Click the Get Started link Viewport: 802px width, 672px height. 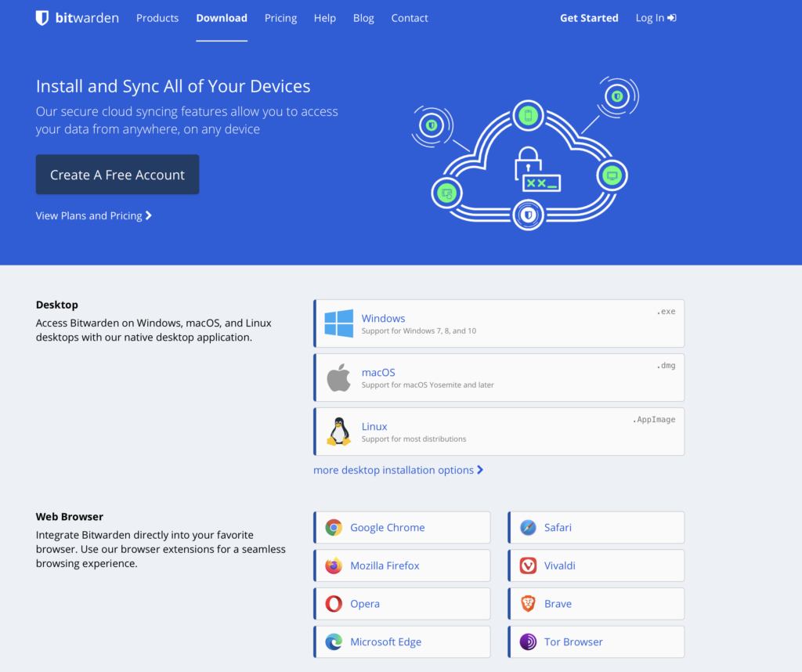click(589, 18)
